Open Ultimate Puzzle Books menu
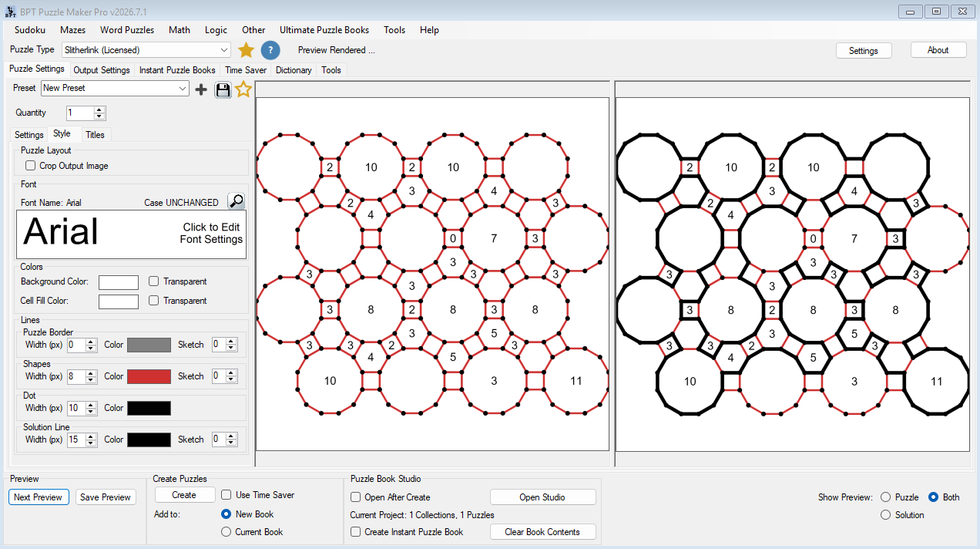The image size is (980, 549). click(324, 30)
